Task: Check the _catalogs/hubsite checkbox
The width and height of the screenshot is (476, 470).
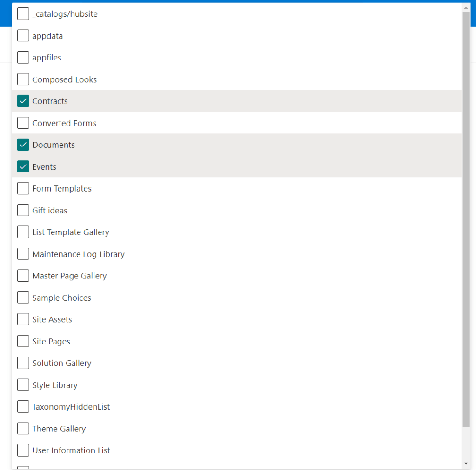Action: tap(23, 14)
